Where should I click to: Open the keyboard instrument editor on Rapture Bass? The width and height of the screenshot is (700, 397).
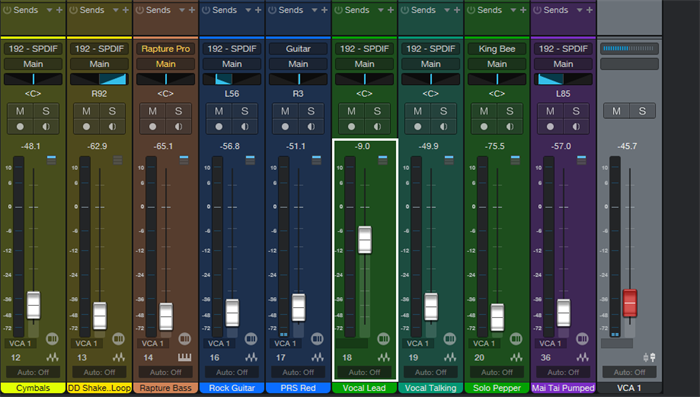point(184,357)
